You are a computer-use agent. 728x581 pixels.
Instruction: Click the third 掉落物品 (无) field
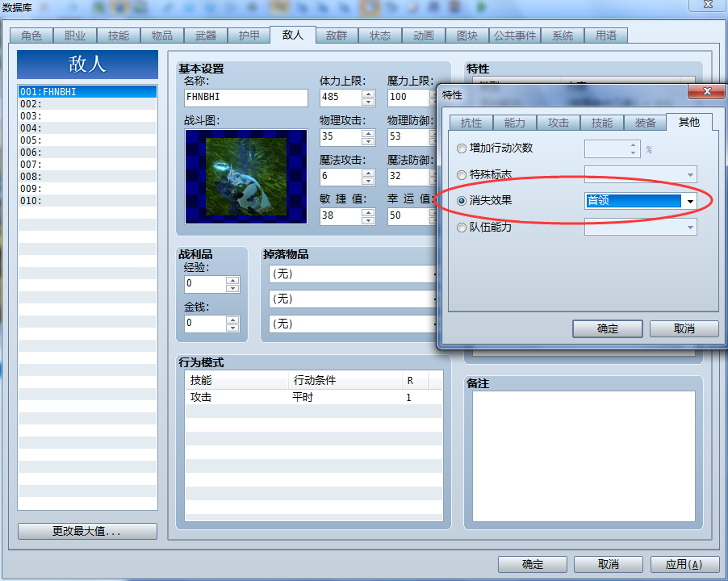pyautogui.click(x=352, y=324)
